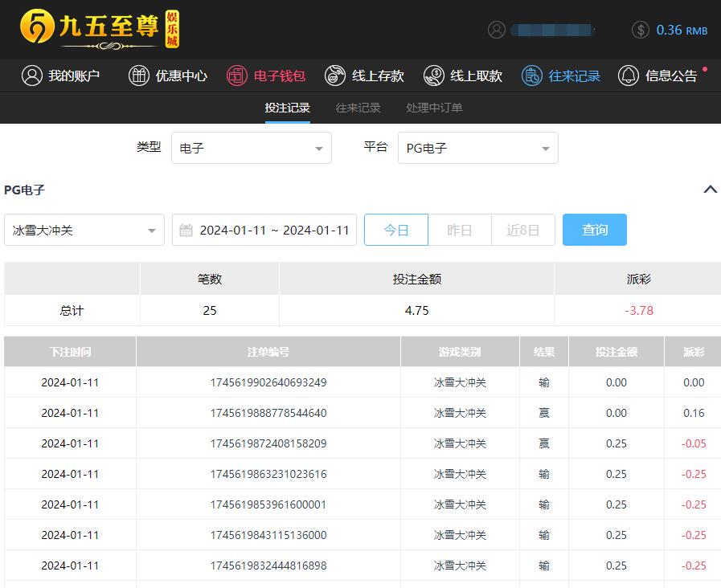Open the game dropdown 冰雪大冲关
The height and width of the screenshot is (588, 721).
point(84,230)
